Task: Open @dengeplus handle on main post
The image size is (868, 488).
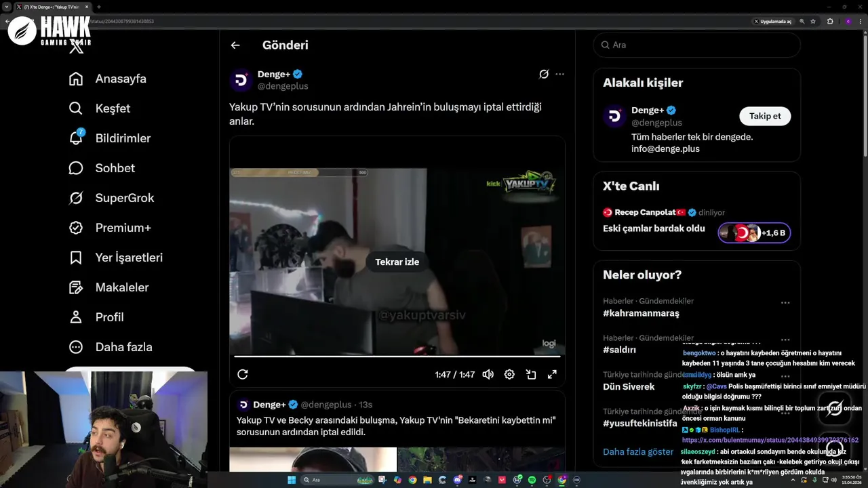Action: pos(283,86)
